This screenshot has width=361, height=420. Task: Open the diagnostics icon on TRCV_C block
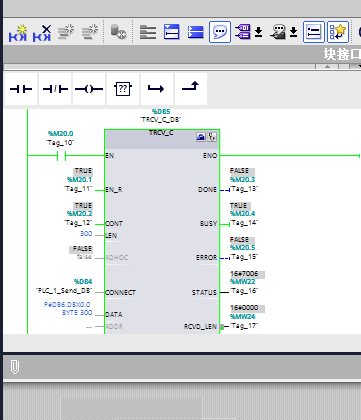(x=212, y=137)
